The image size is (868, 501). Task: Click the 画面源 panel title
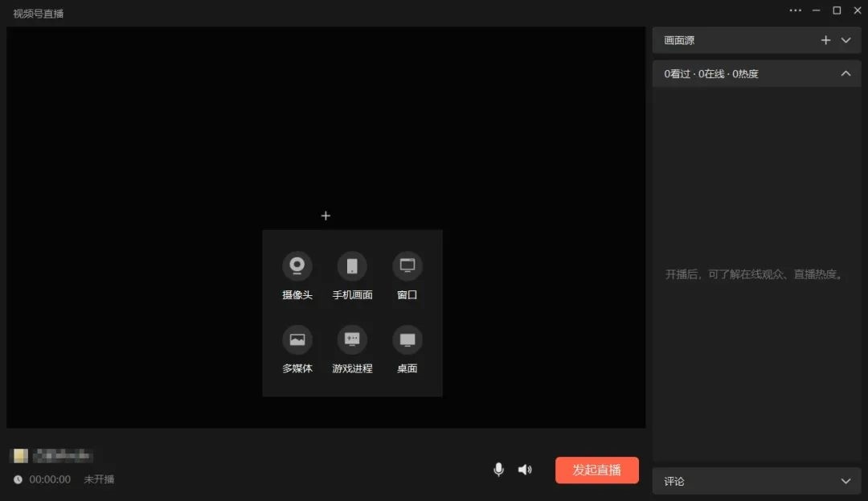click(679, 40)
